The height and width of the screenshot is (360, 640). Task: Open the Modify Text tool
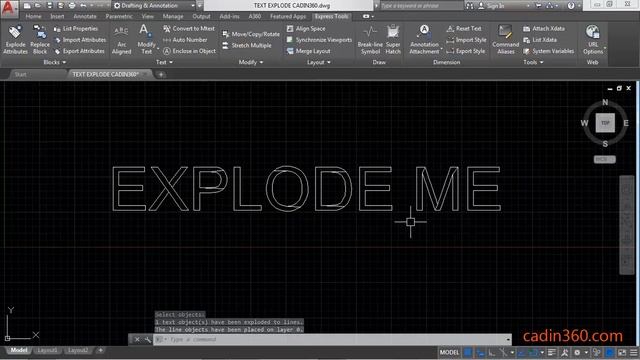point(146,40)
